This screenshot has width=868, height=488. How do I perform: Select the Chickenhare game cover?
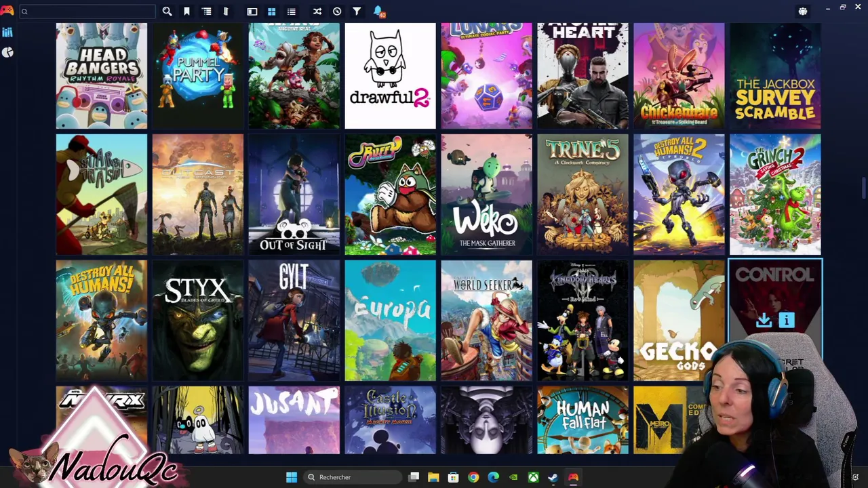coord(679,76)
